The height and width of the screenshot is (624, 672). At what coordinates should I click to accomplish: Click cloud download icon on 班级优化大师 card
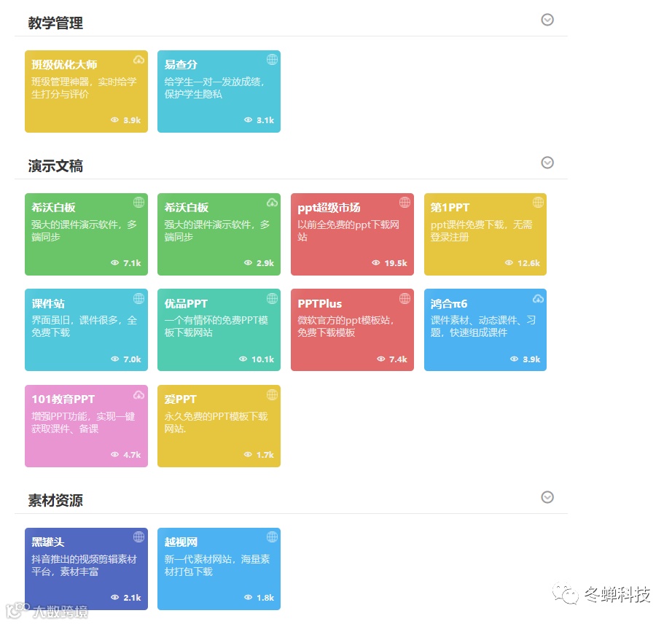pos(138,60)
